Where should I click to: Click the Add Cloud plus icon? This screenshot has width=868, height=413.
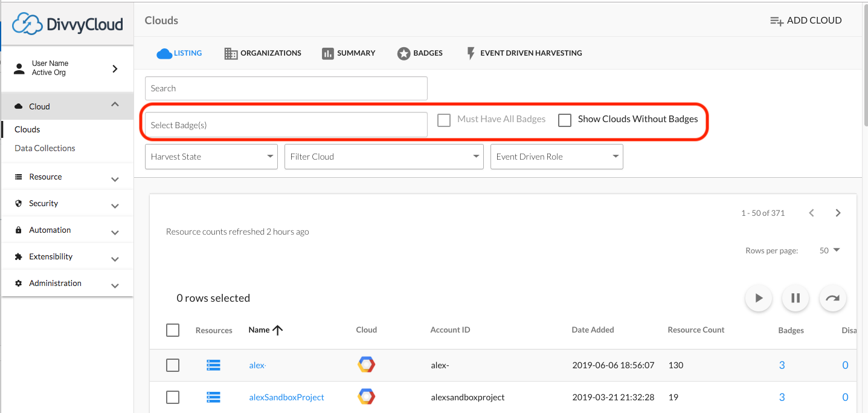[776, 21]
